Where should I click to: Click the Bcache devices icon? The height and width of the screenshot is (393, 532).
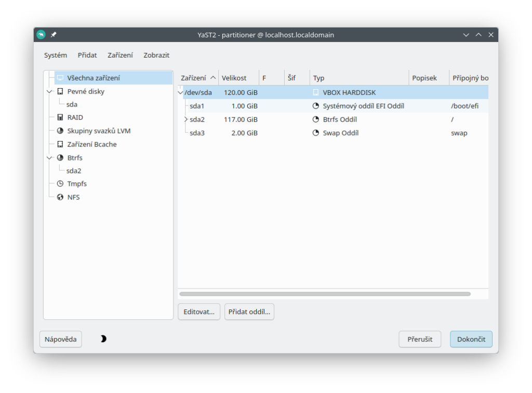click(x=60, y=144)
